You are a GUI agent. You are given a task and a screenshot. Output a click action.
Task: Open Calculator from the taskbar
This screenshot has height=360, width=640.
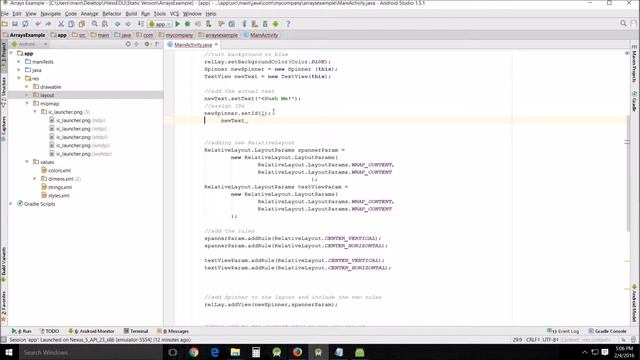pos(256,352)
